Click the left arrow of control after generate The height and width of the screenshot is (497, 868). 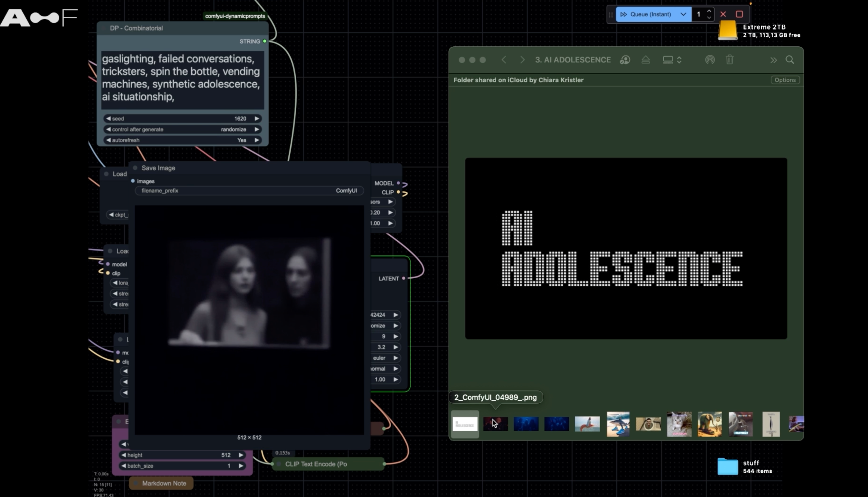[x=108, y=129]
